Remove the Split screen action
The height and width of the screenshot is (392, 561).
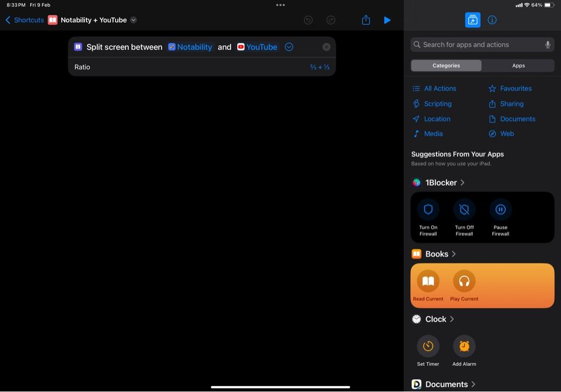click(x=327, y=47)
